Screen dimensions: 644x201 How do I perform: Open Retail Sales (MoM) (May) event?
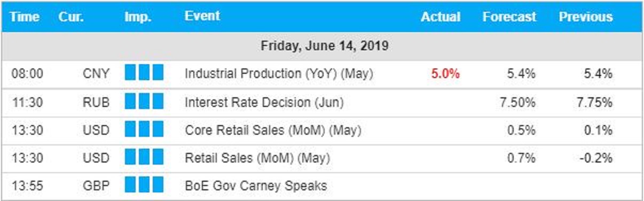pyautogui.click(x=257, y=158)
